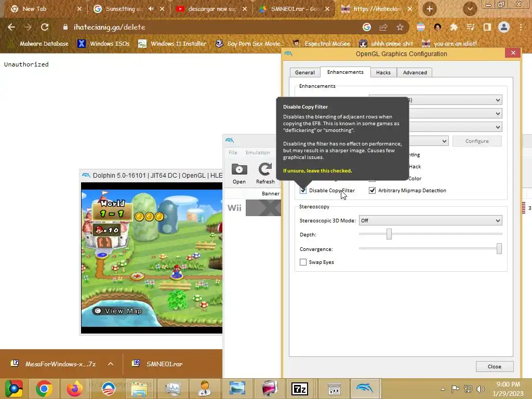Open the you are an idiot bookmark
532x399 pixels.
[449, 44]
